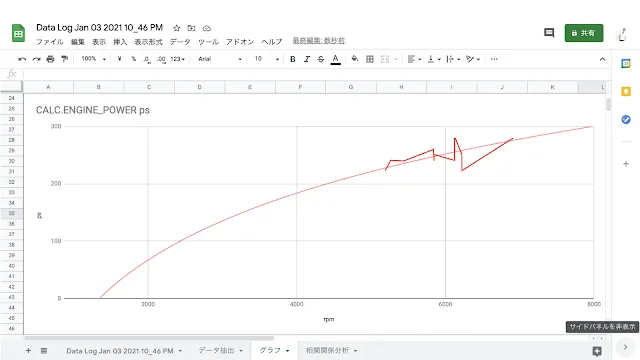
Task: Switch to Data Log Jan 03 2021 sheet tab
Action: click(x=120, y=351)
